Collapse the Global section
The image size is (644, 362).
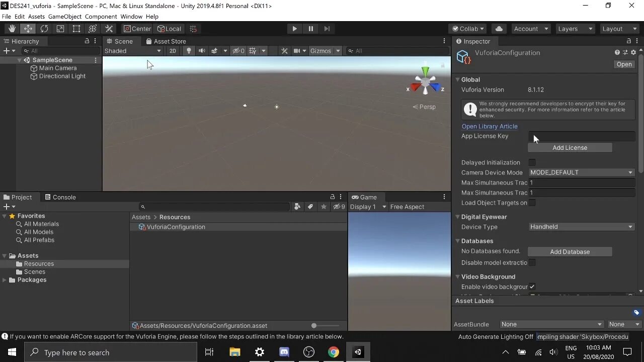click(457, 79)
